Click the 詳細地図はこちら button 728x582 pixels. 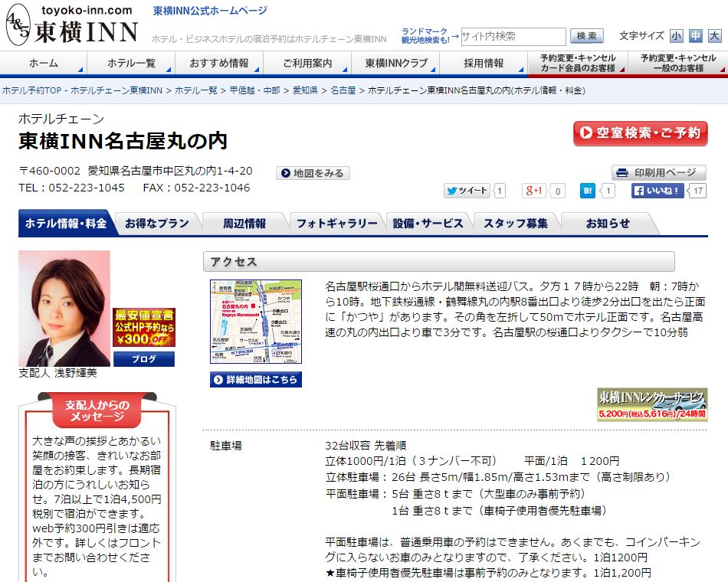coord(256,380)
